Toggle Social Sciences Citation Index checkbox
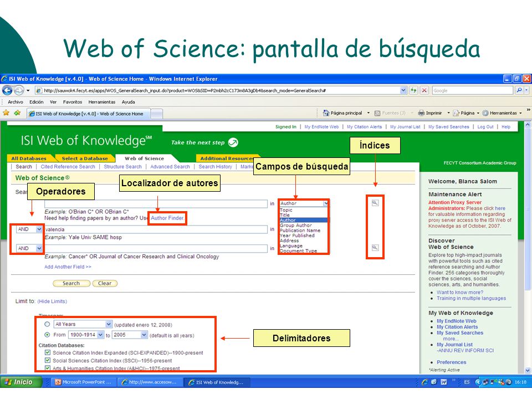 (48, 360)
